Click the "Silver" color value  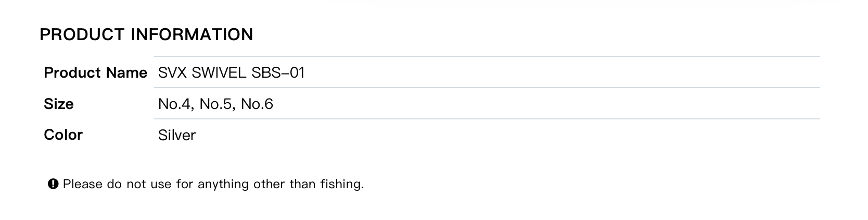tap(177, 135)
